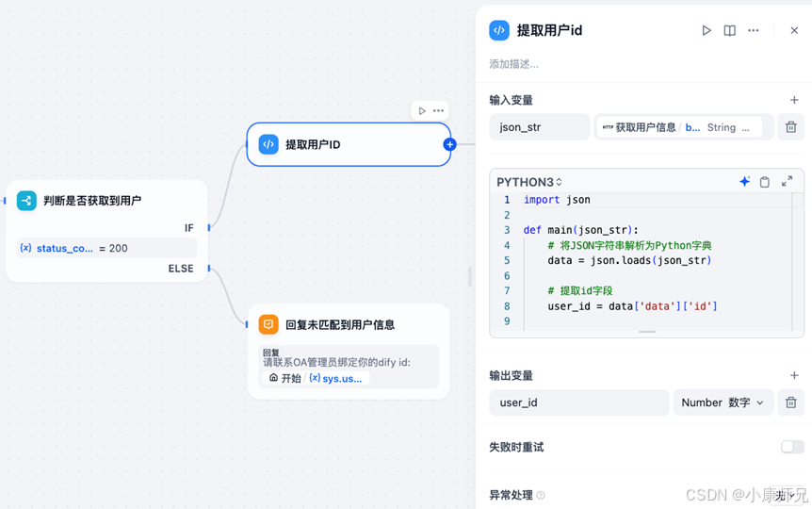Click sys.us... variable tag in reply node
The image size is (812, 509).
tap(335, 378)
